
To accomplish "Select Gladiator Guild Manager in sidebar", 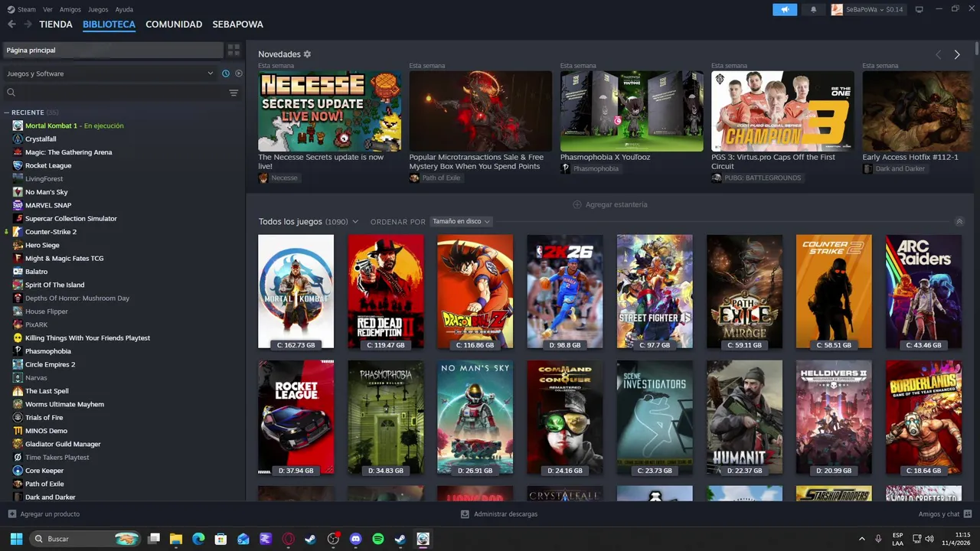I will pyautogui.click(x=63, y=444).
